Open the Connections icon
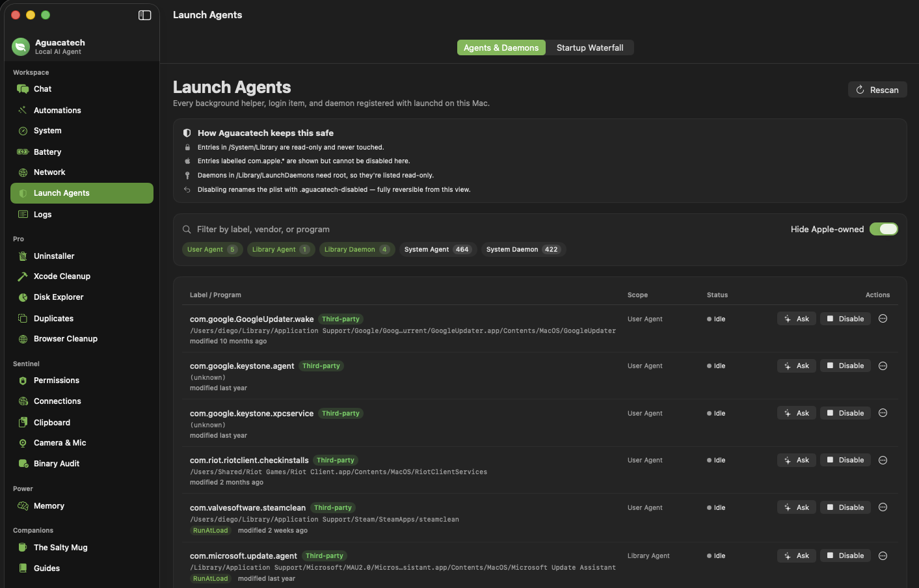Image resolution: width=919 pixels, height=588 pixels. click(23, 401)
